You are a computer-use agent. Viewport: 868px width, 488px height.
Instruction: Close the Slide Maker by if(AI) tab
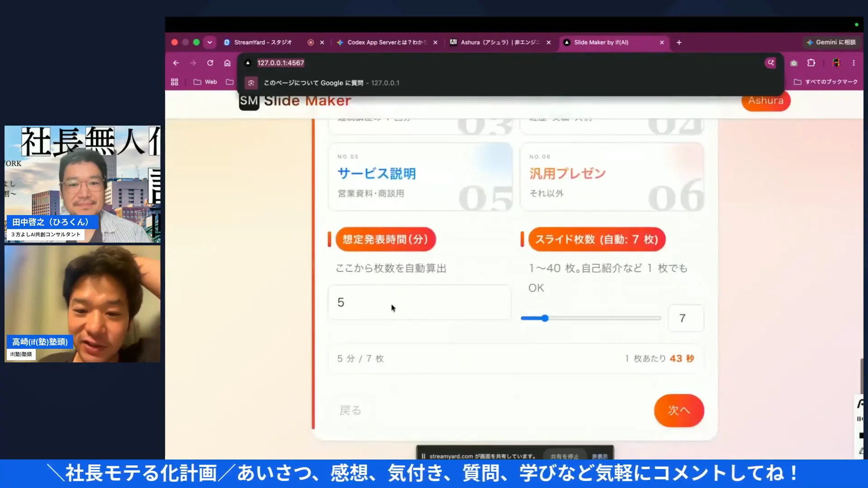pos(662,42)
